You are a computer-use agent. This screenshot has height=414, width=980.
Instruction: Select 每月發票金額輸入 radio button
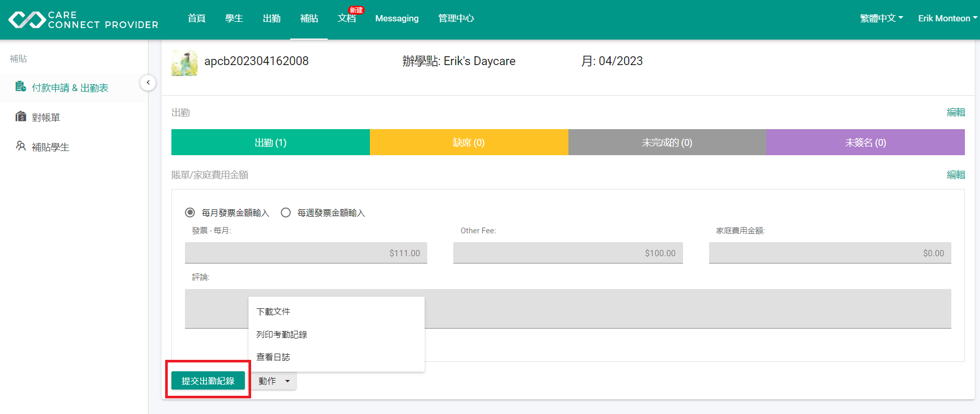(190, 212)
